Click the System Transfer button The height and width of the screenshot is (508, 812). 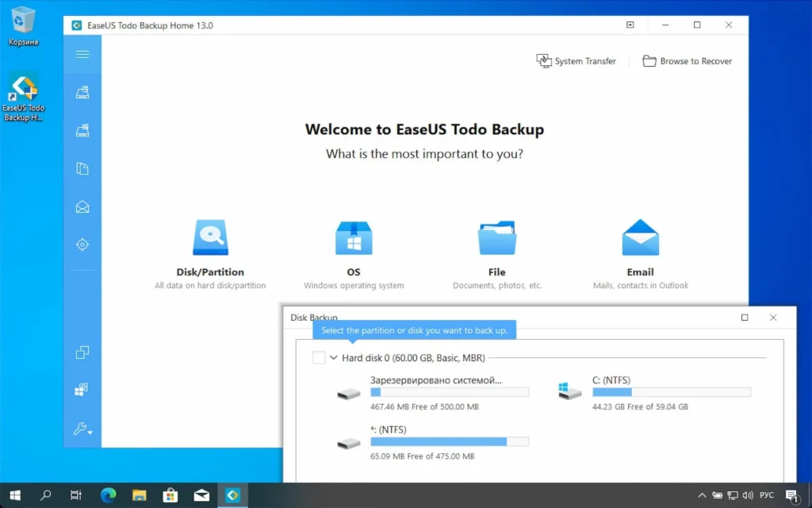(x=576, y=61)
